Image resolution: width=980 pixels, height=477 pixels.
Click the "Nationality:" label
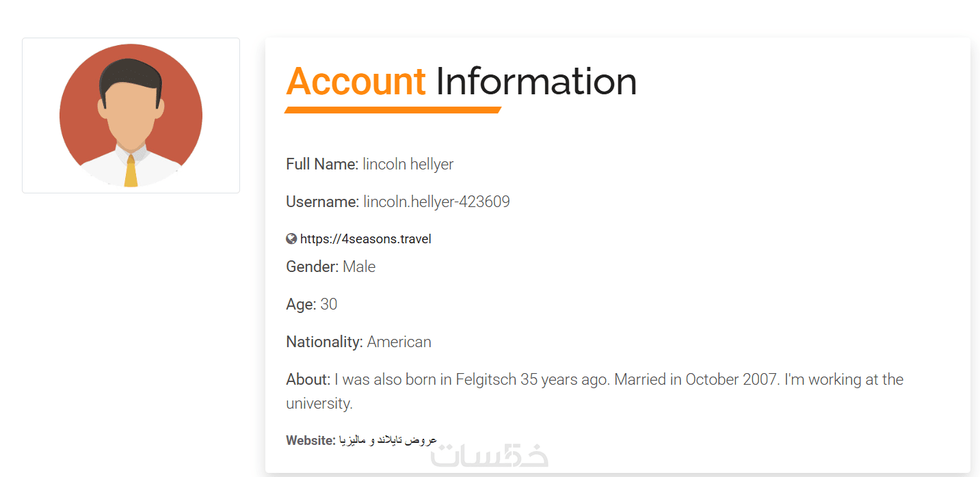click(x=324, y=342)
